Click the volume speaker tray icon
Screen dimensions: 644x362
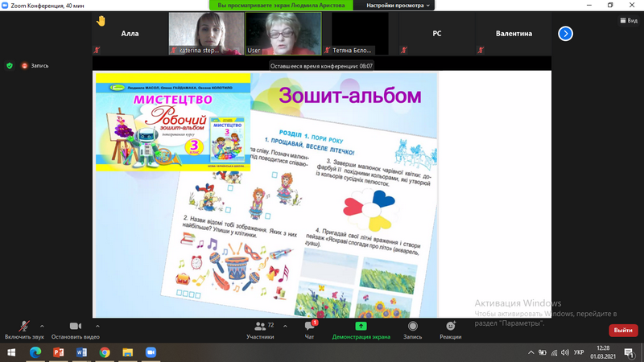tap(565, 352)
